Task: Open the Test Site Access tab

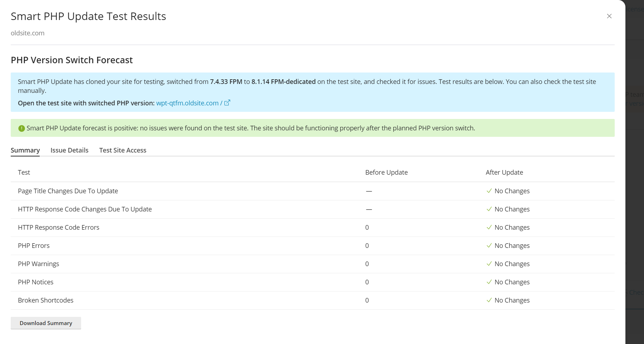Action: click(x=123, y=150)
